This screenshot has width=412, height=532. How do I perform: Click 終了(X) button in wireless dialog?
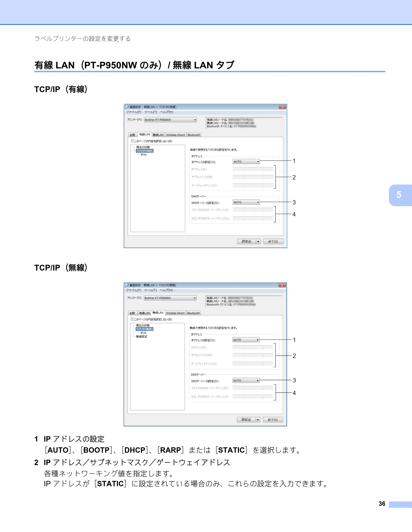pyautogui.click(x=273, y=420)
